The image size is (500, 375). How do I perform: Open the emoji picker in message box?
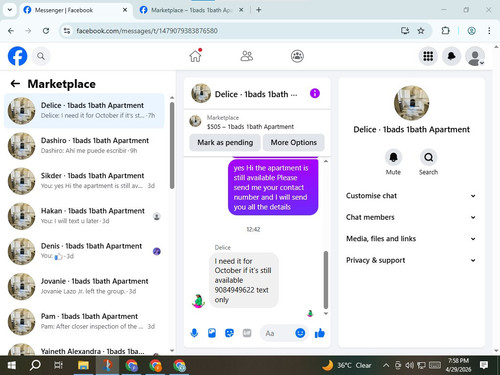click(x=300, y=333)
